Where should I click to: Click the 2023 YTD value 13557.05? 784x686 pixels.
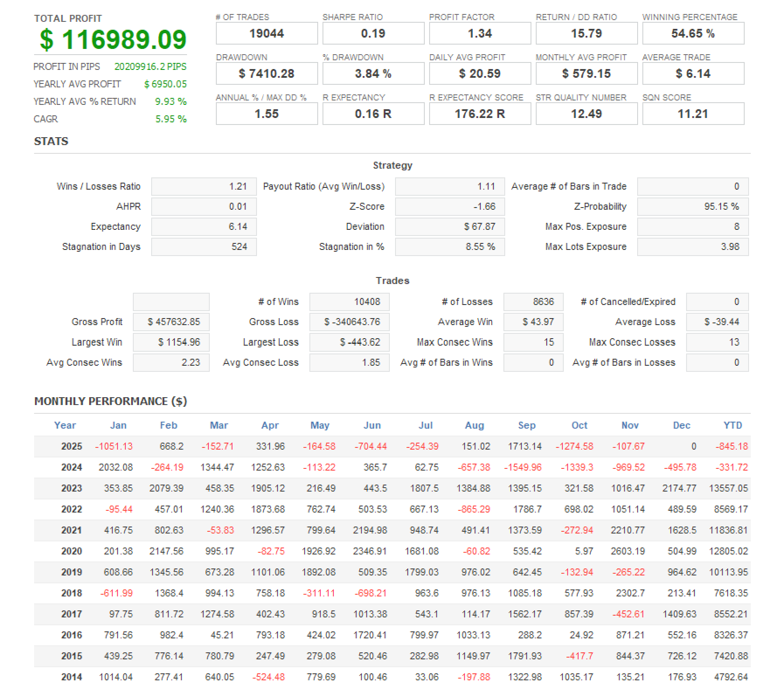click(x=728, y=489)
